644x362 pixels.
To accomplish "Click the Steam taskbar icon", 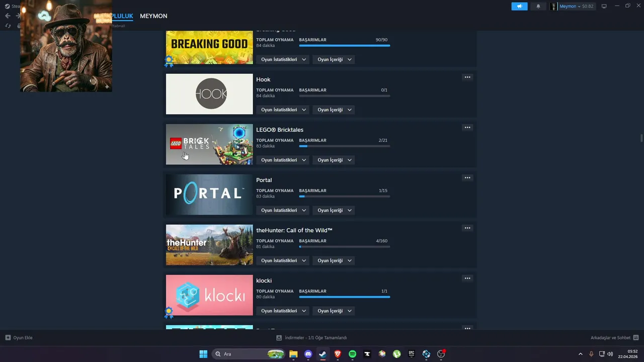I will tap(323, 354).
